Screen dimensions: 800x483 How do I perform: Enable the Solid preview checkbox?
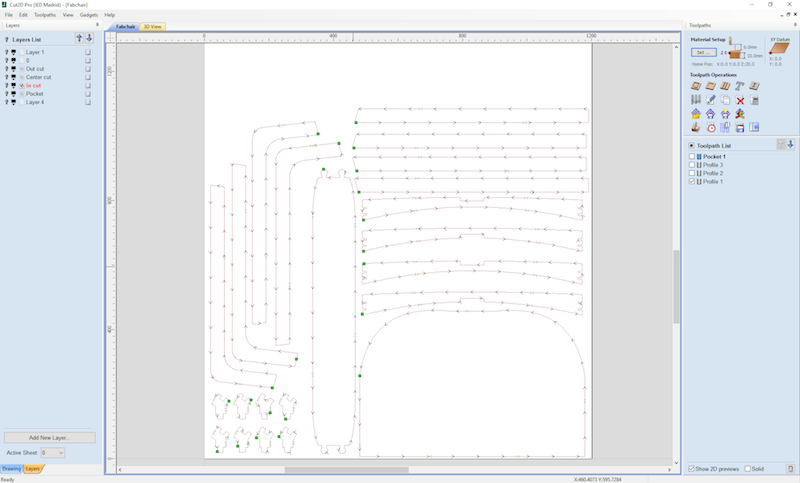tap(747, 469)
